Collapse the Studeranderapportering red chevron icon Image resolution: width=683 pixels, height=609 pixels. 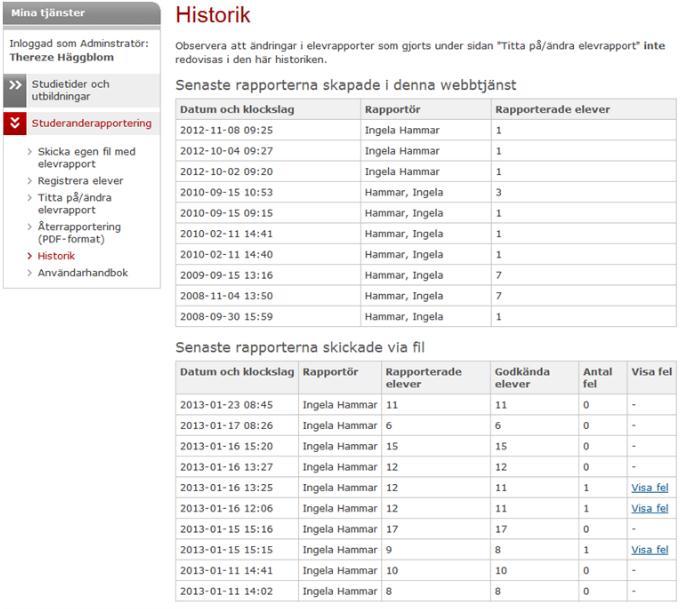click(x=15, y=123)
